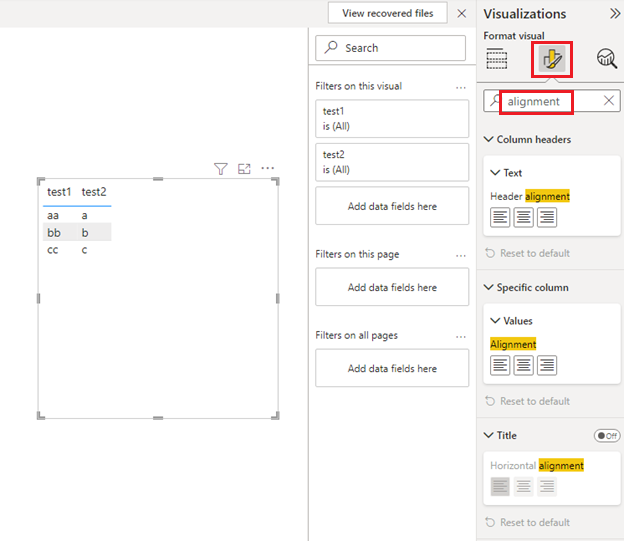624x541 pixels.
Task: Click the test1 column header
Action: point(59,192)
